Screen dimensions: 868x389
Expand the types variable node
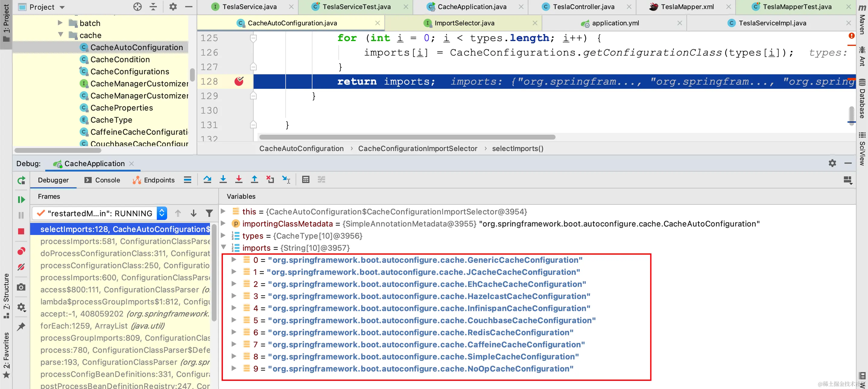click(x=223, y=236)
